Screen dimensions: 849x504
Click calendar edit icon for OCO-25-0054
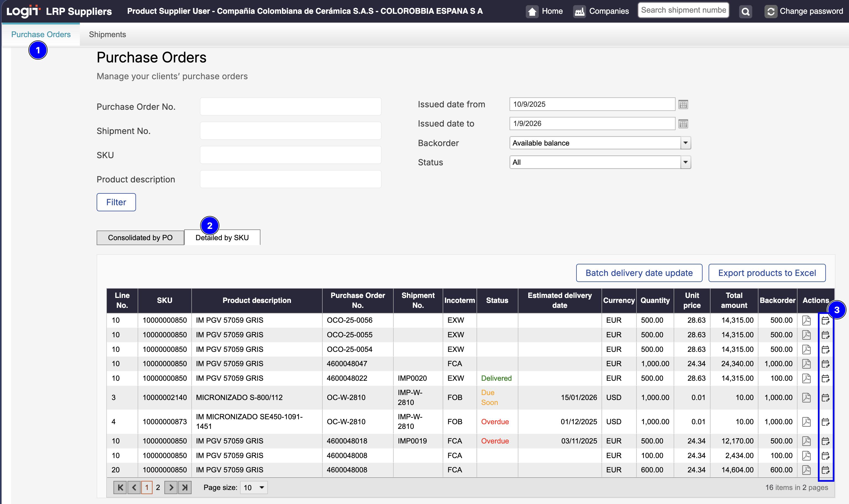826,349
